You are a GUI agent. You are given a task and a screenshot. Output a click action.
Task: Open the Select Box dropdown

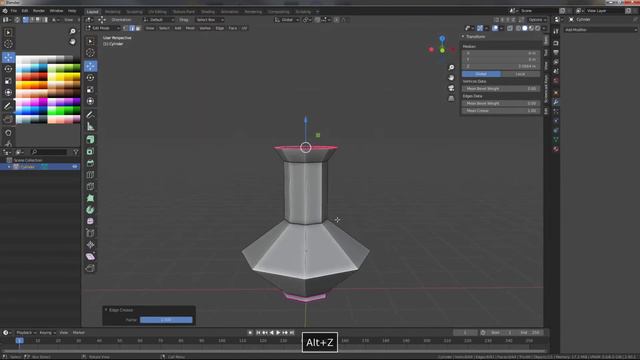click(x=209, y=20)
